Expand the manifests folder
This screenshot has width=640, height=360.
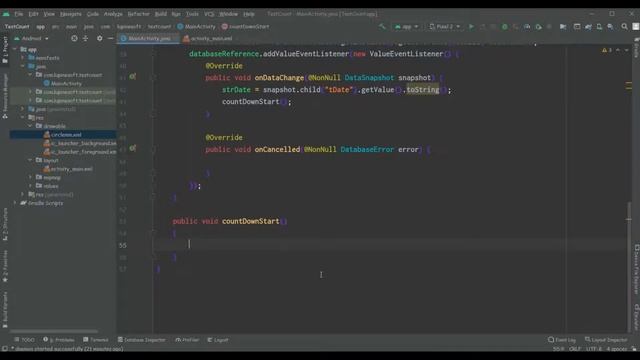click(23, 58)
